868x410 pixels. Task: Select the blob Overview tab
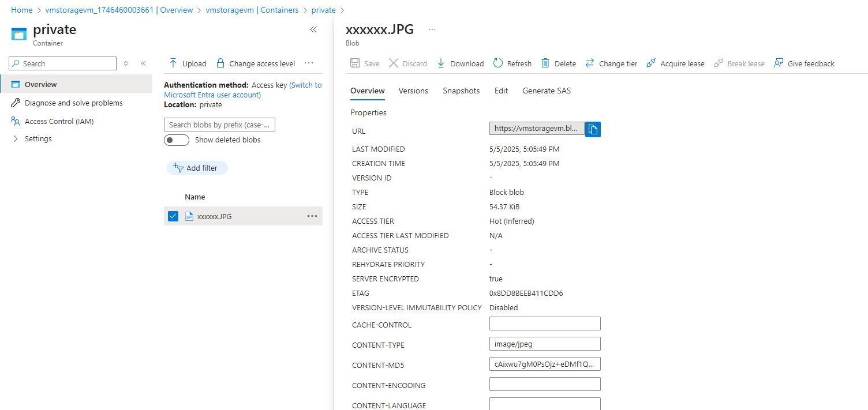point(368,91)
